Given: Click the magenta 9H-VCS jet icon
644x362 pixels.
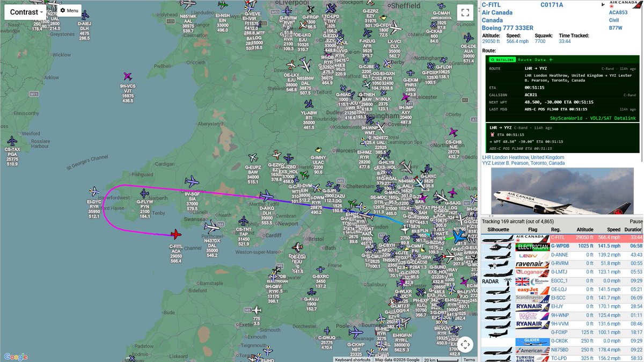Looking at the screenshot, I should (128, 77).
